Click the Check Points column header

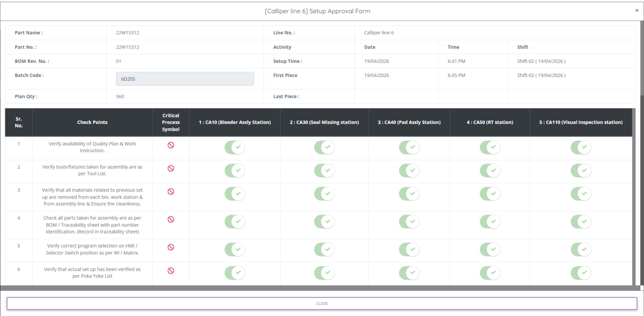(x=92, y=122)
